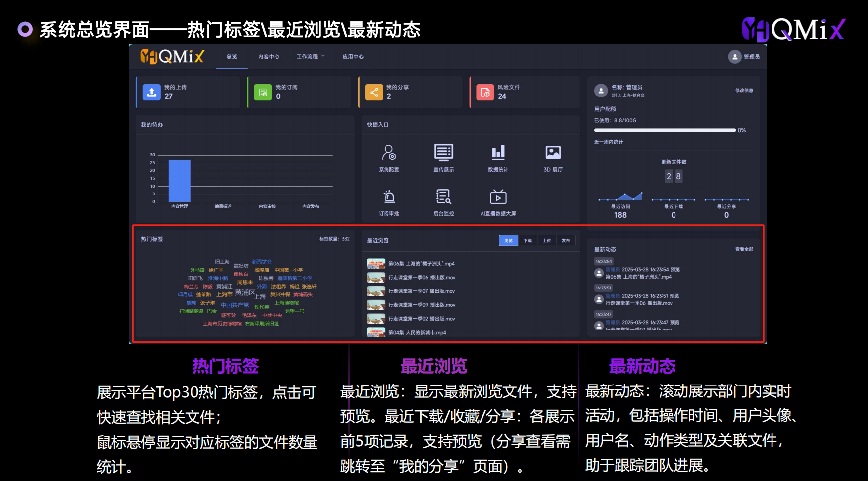Click the 新民学会 tag
868x481 pixels.
click(262, 262)
